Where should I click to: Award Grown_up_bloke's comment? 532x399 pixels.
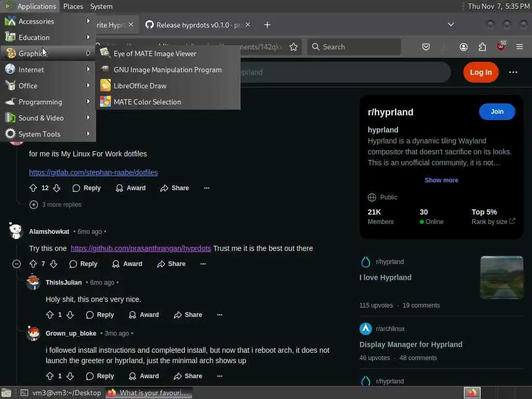(144, 376)
